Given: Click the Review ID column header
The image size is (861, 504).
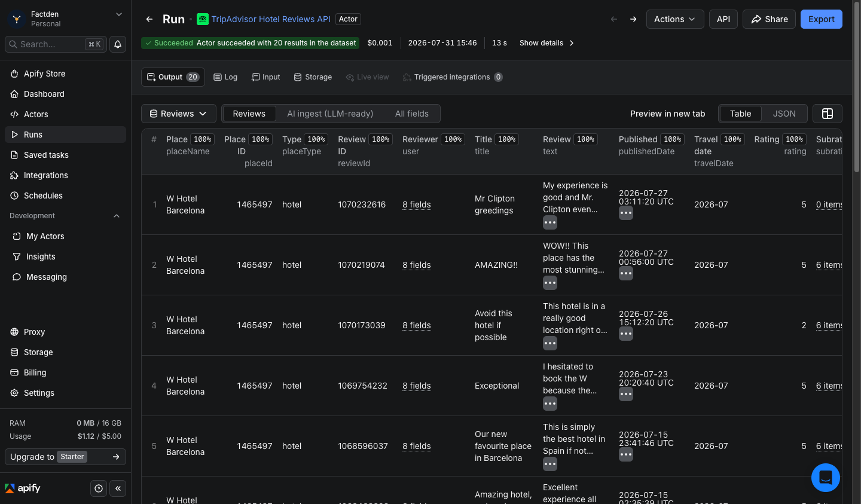Looking at the screenshot, I should tap(365, 151).
